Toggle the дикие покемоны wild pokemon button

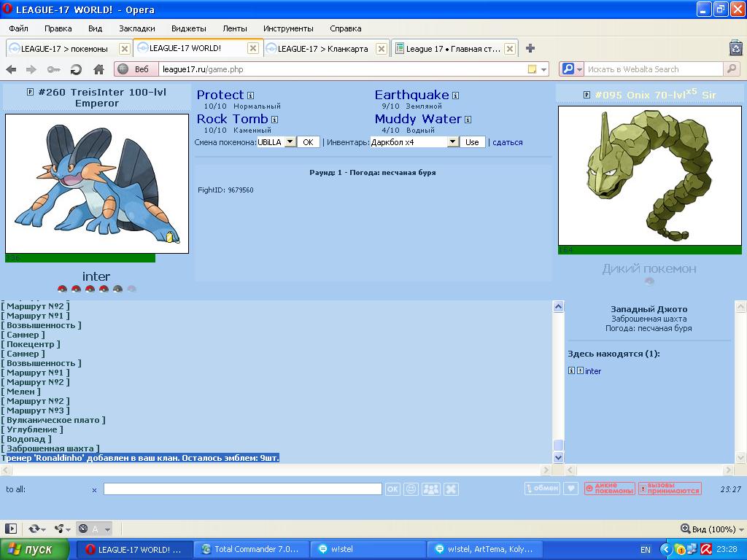click(610, 489)
